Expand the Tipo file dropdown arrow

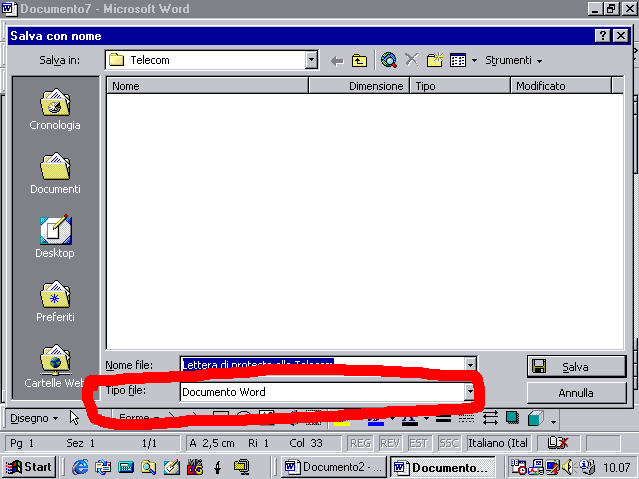pos(470,392)
